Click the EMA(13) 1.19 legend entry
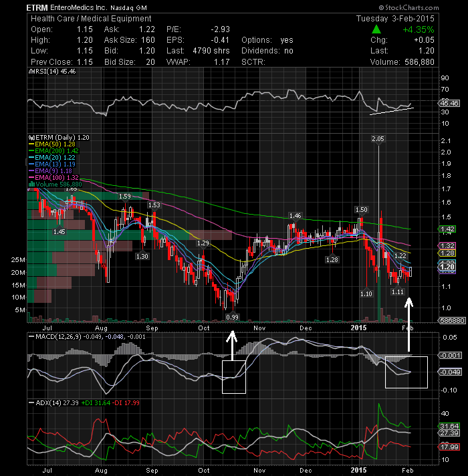The image size is (468, 476). coord(55,164)
